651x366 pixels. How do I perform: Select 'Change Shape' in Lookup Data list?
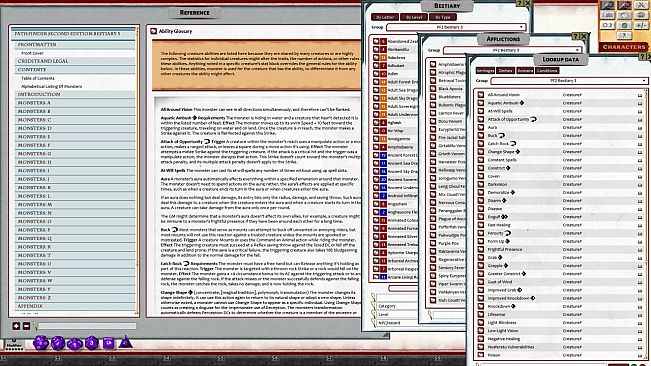501,152
